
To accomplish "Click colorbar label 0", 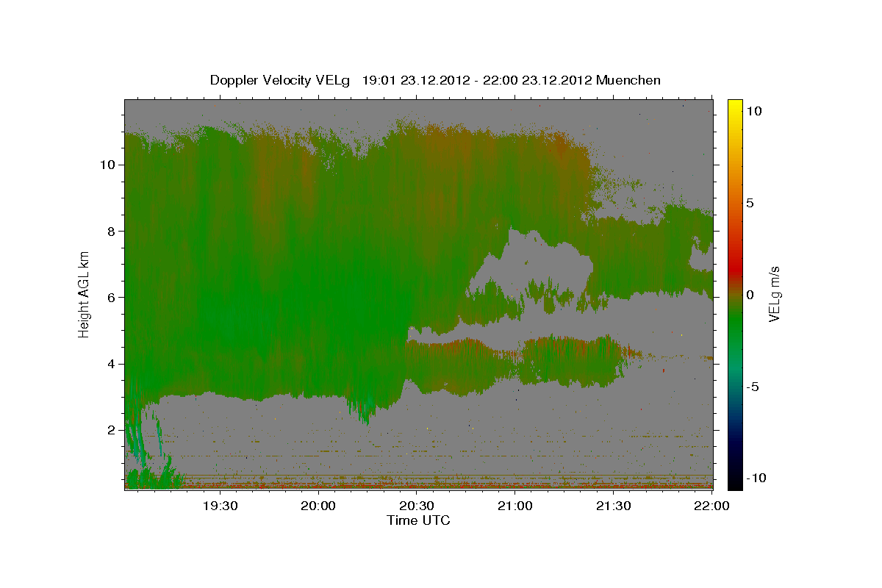I will coord(750,295).
